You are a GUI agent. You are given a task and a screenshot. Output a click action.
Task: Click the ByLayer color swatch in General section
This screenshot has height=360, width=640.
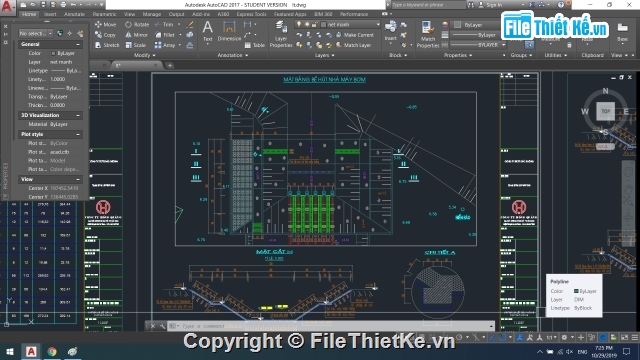click(x=53, y=53)
